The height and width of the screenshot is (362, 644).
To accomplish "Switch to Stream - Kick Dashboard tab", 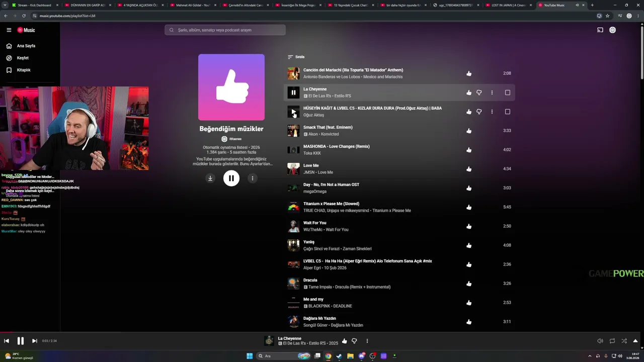I will click(x=34, y=5).
